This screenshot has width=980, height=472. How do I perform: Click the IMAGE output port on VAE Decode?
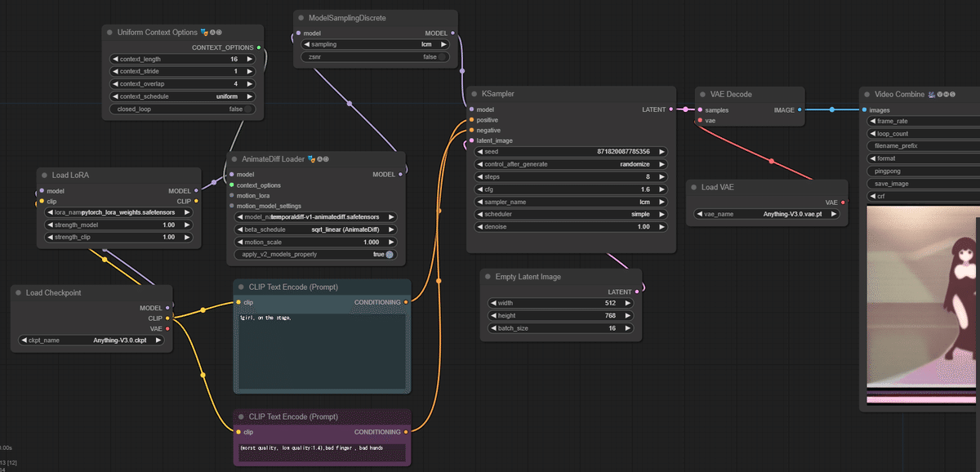point(799,109)
